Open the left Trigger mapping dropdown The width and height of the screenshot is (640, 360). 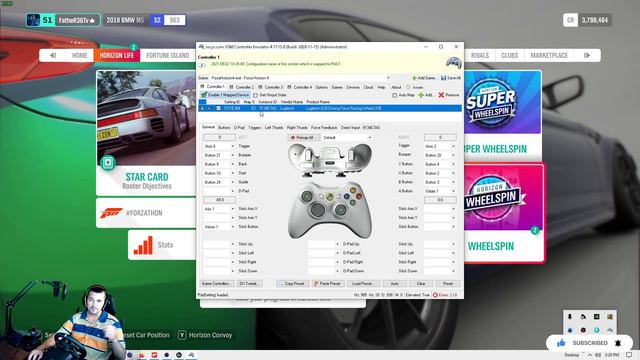point(233,146)
